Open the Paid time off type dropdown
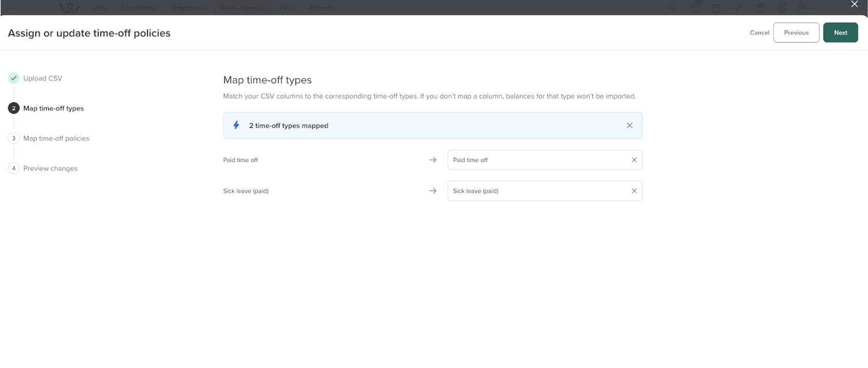Viewport: 868px width, 368px height. 537,160
